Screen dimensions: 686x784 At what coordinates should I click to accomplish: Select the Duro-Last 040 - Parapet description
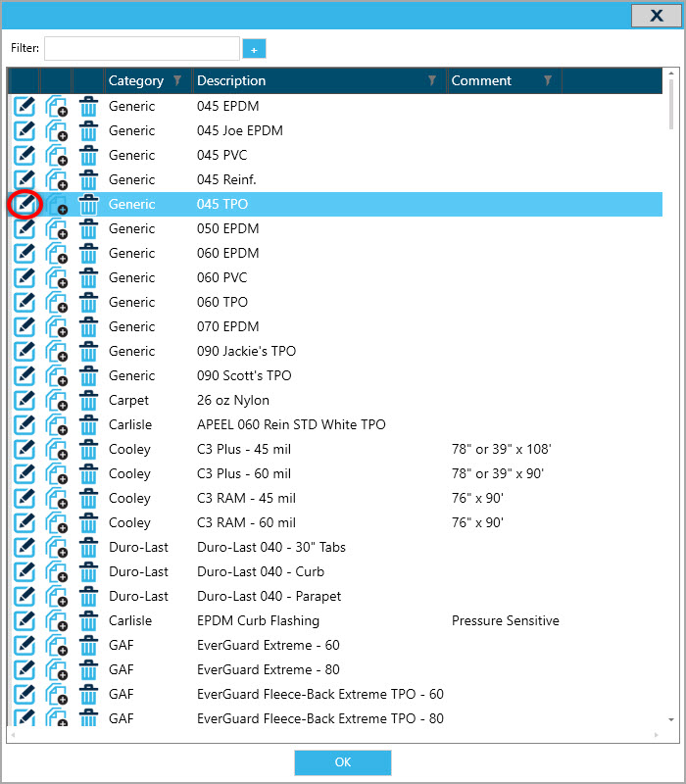point(269,596)
